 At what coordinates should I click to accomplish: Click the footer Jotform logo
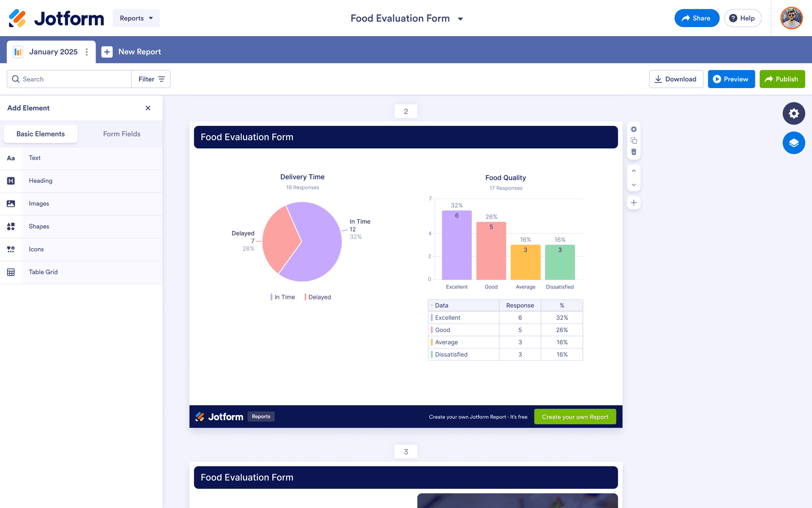coord(219,417)
